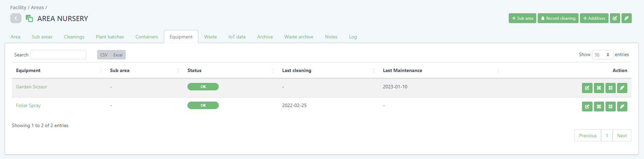Click the four-arrows icon for Foliar Spray
Viewport: 644px width, 159px height.
(x=599, y=107)
